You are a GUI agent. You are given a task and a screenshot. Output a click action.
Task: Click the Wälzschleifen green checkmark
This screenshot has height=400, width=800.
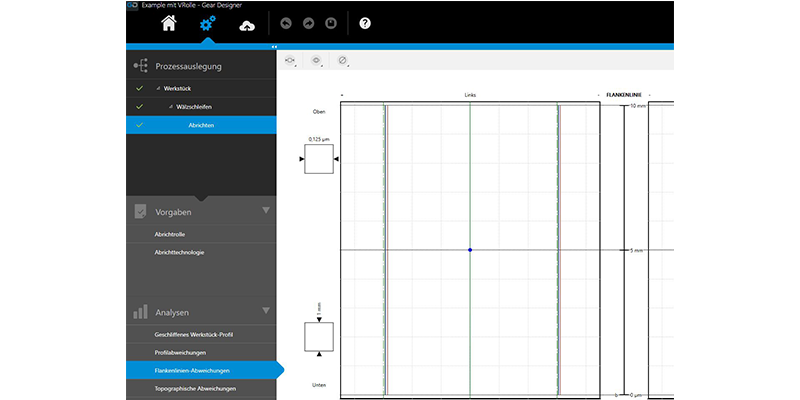pos(139,107)
